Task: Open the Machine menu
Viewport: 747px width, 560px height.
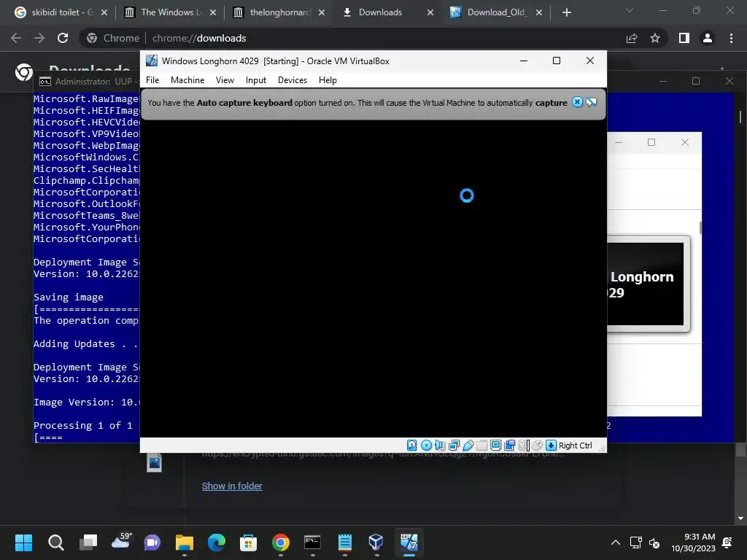Action: coord(187,80)
